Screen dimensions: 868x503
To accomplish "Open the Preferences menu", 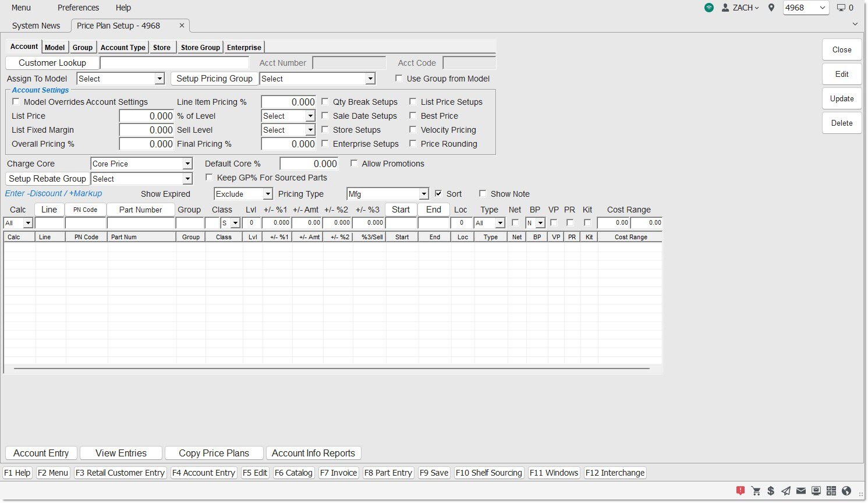I will pos(78,8).
